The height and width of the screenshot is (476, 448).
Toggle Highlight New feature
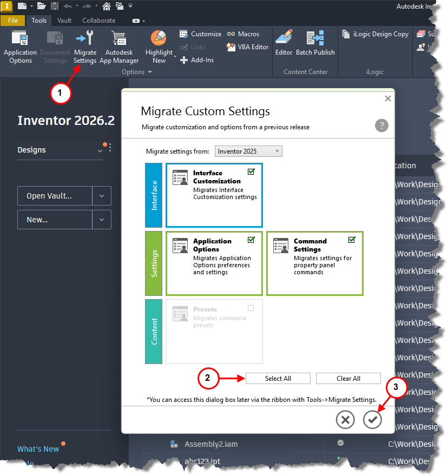point(159,47)
